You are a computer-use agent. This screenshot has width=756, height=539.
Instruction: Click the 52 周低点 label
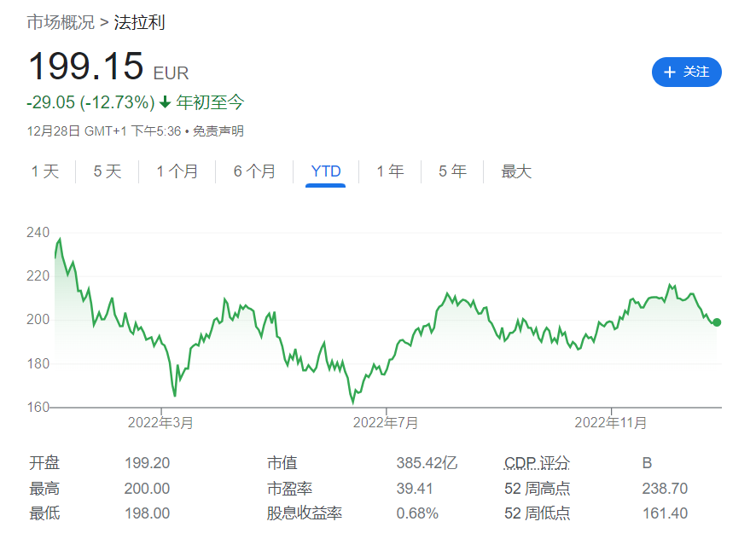point(537,513)
